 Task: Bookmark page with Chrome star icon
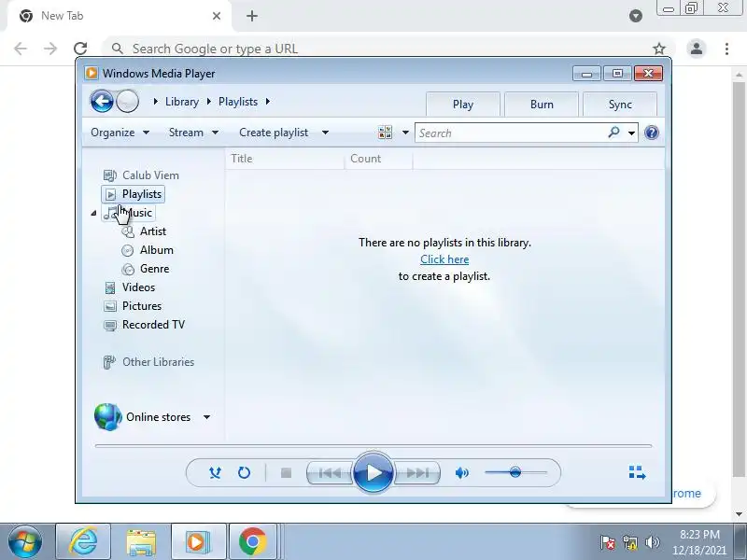click(659, 49)
